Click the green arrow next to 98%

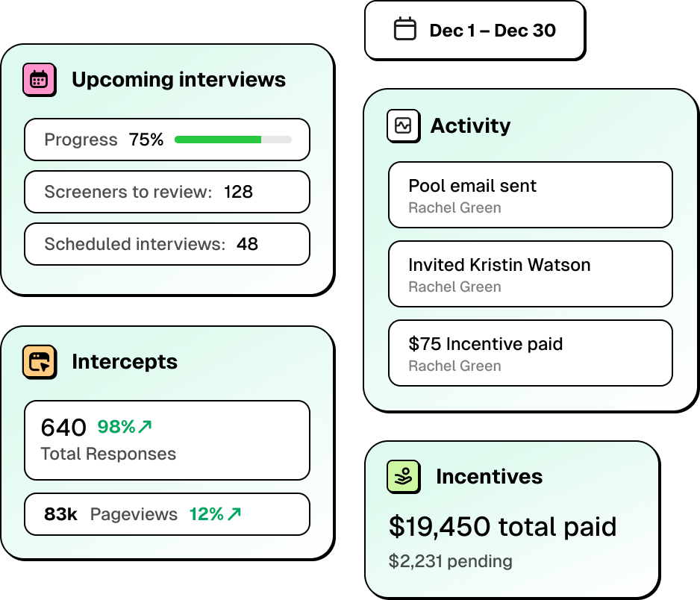coord(146,427)
